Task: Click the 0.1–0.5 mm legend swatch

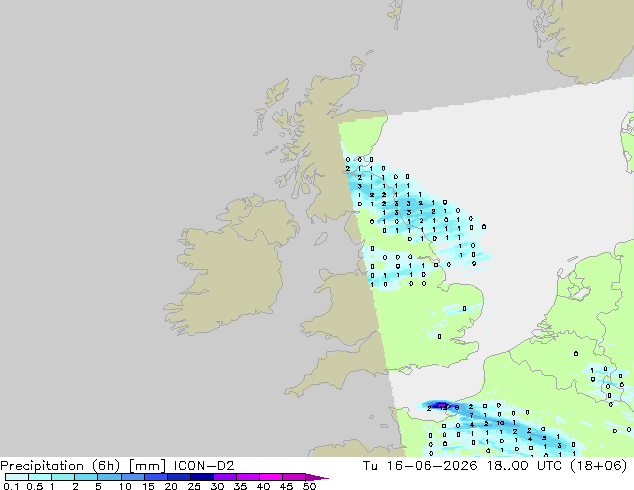Action: click(17, 477)
